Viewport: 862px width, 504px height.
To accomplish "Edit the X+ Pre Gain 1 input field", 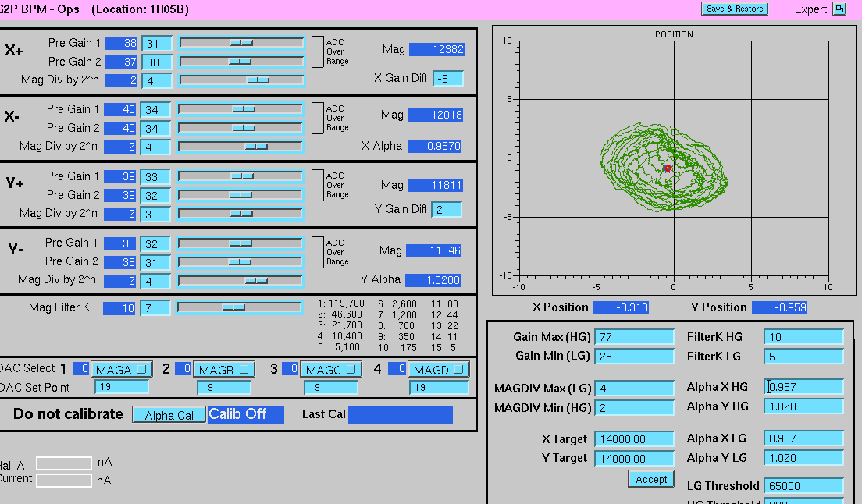I will coord(157,44).
